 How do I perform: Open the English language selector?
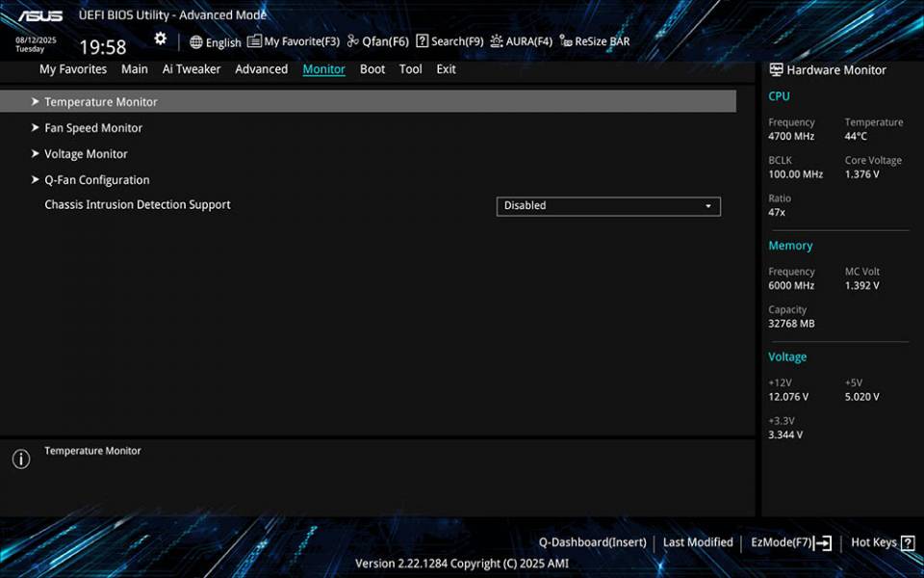point(217,42)
